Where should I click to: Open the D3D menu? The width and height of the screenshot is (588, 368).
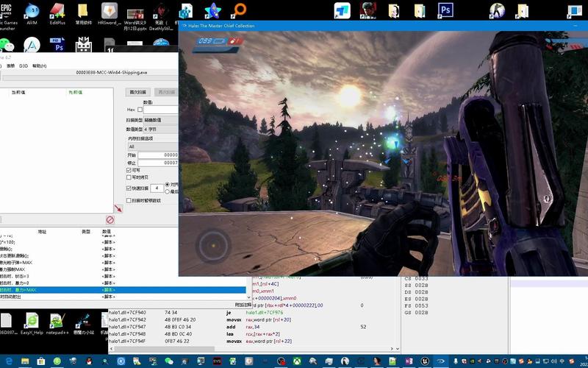pyautogui.click(x=24, y=66)
